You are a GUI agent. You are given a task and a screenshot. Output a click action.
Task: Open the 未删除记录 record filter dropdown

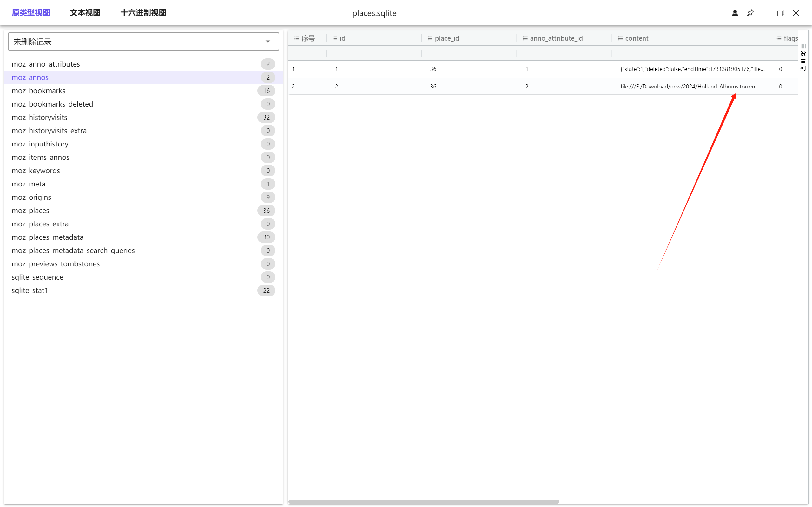[143, 42]
